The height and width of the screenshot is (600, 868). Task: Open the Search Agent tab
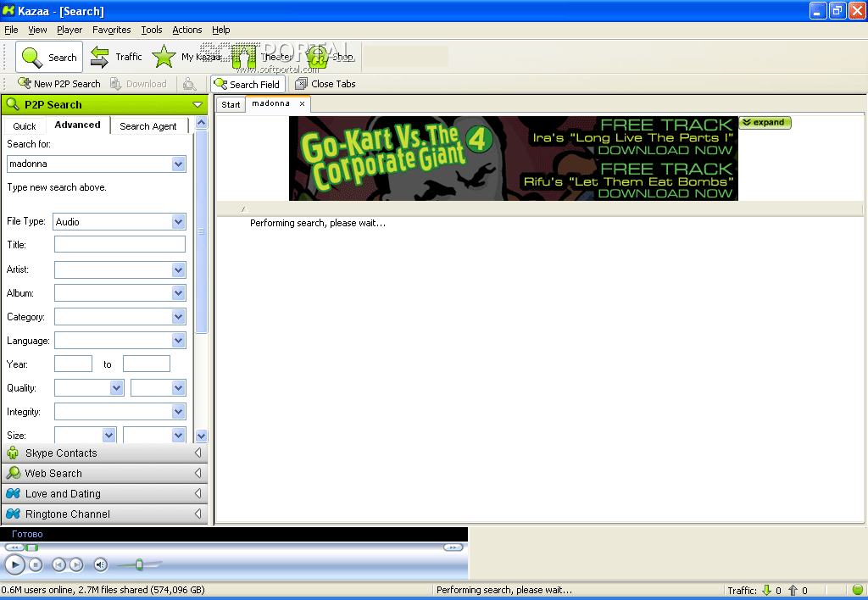[148, 126]
